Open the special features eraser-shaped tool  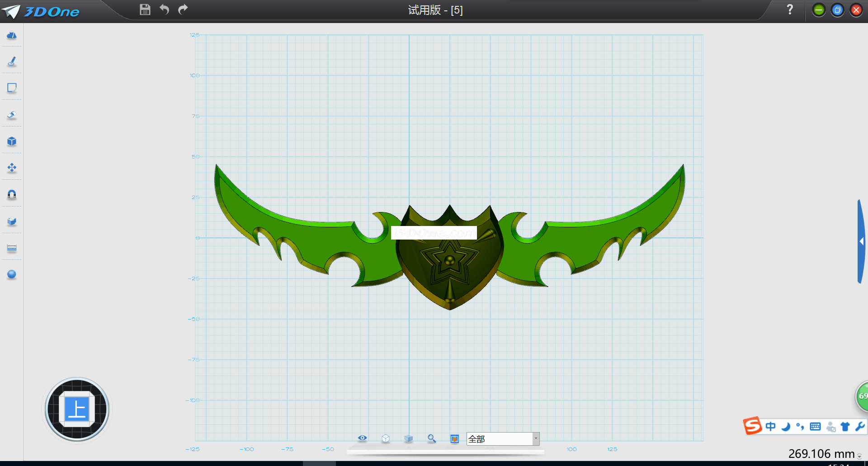[12, 115]
